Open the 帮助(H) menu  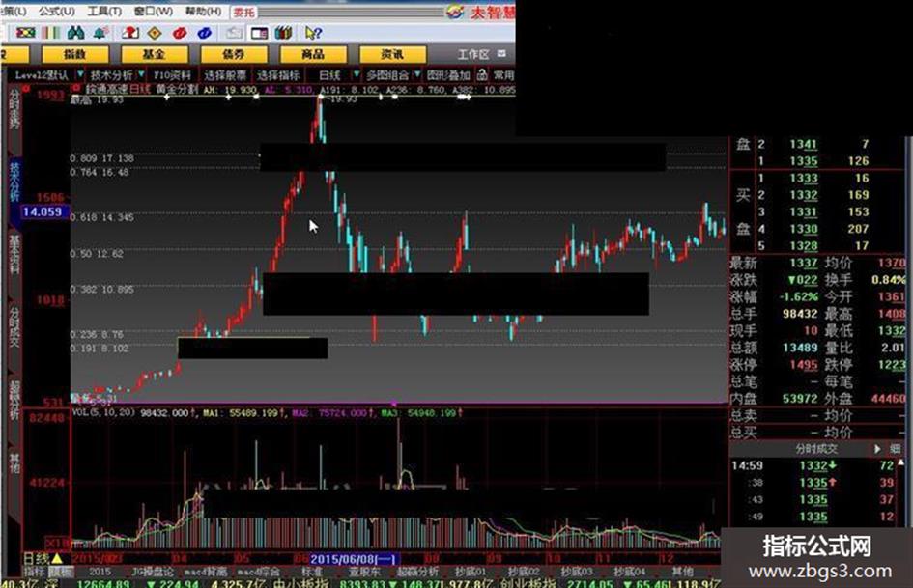(x=203, y=11)
